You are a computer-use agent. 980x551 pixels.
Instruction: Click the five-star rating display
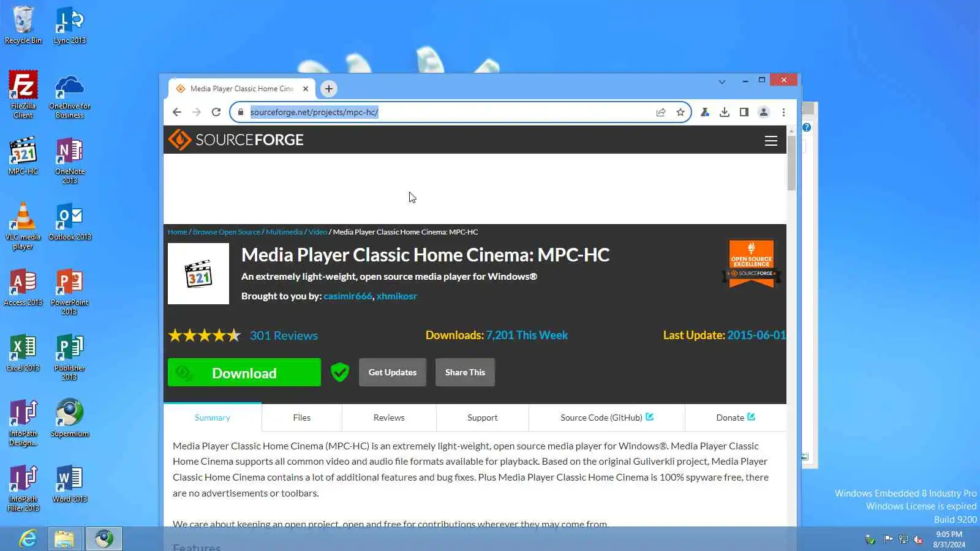click(205, 335)
